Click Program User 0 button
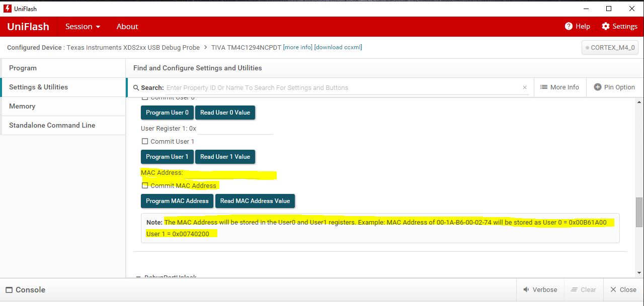The height and width of the screenshot is (306, 644). 167,113
